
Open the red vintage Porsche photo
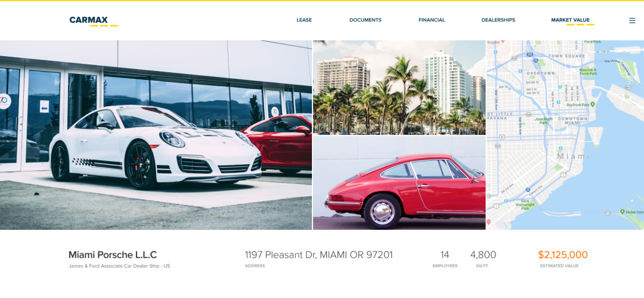399,183
